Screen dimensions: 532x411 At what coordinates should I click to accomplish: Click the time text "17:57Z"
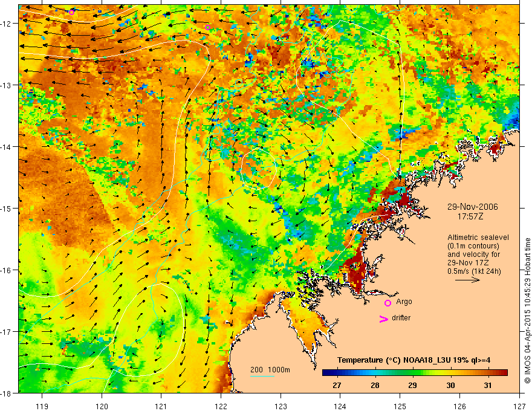(x=470, y=216)
